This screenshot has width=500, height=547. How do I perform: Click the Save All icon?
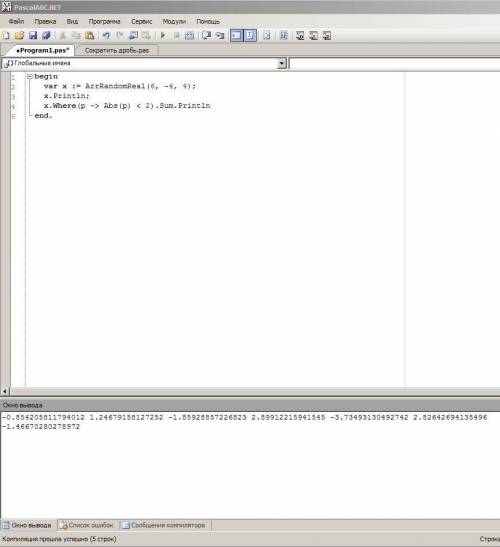(46, 36)
